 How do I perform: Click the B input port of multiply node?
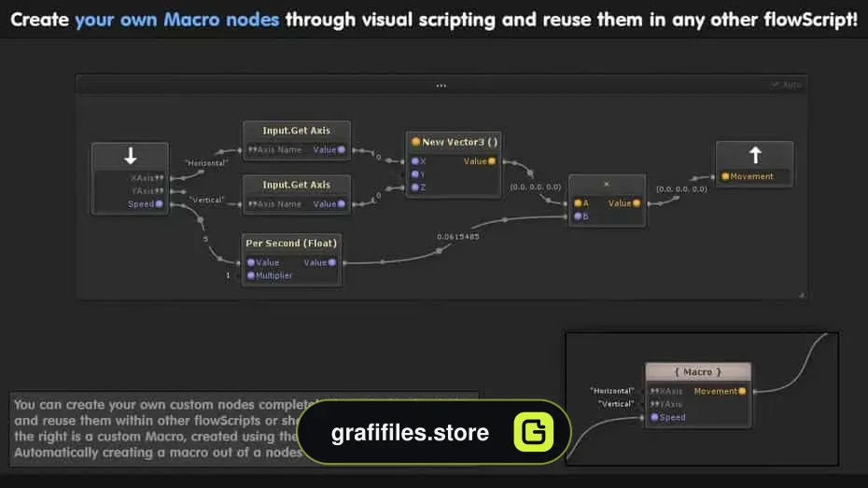tap(578, 216)
